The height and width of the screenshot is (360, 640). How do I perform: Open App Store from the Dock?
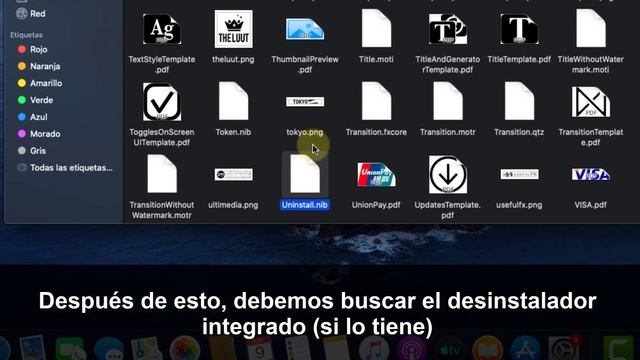[x=525, y=349]
